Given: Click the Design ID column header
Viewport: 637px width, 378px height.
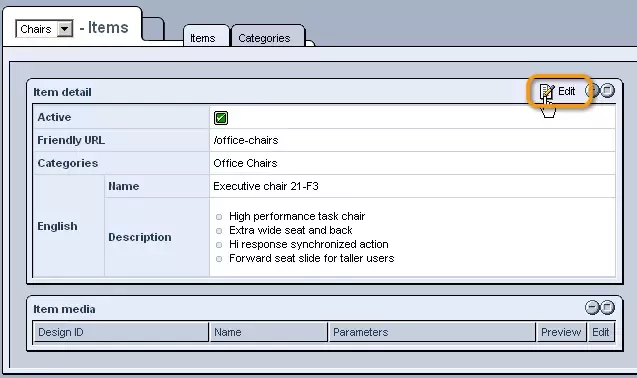Looking at the screenshot, I should pos(121,332).
